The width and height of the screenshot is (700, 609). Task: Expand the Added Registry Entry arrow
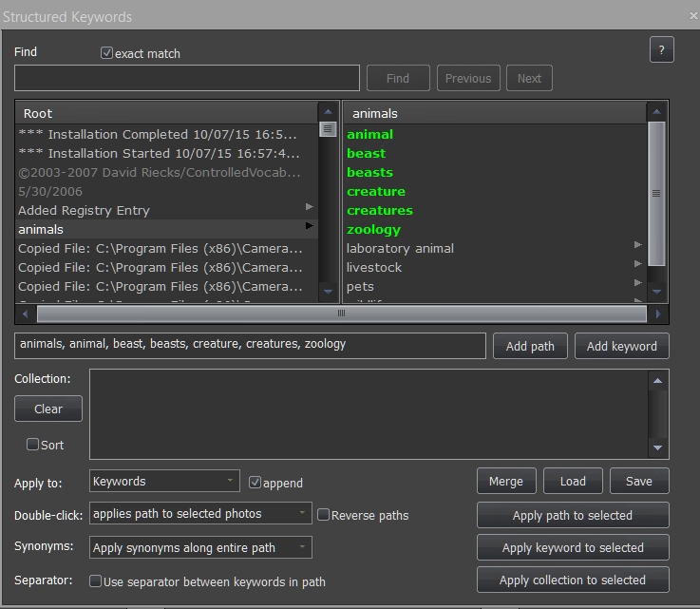[309, 207]
